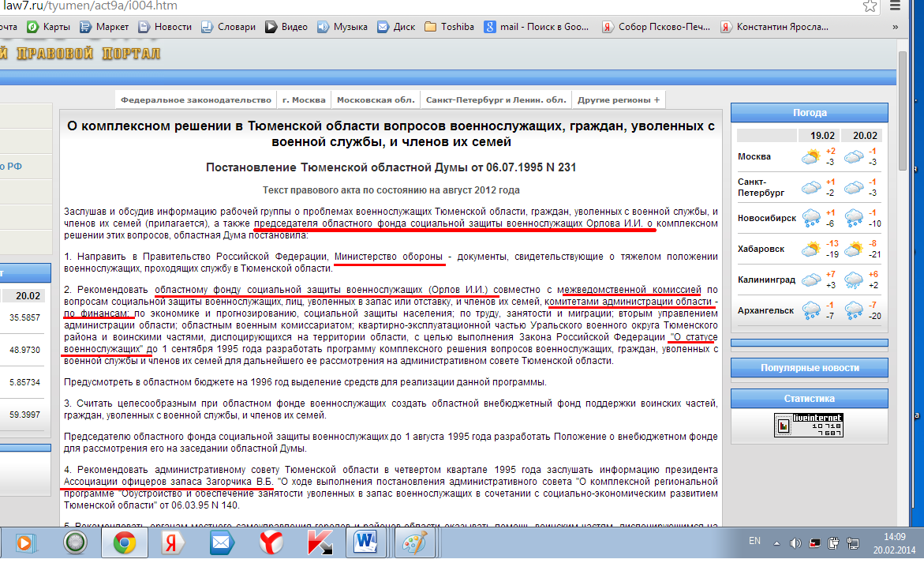The image size is (924, 563).
Task: Switch to Google Chrome in the taskbar
Action: click(x=125, y=542)
